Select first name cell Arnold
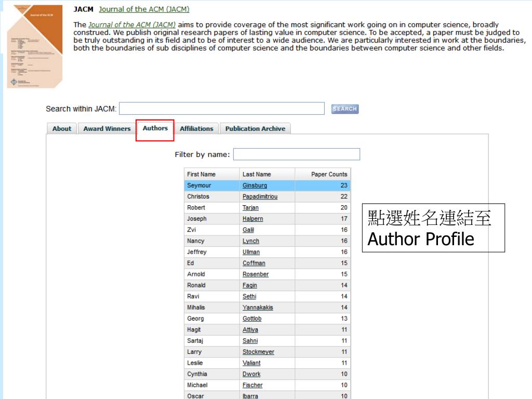Screen dimensions: 532x399 tap(212, 274)
